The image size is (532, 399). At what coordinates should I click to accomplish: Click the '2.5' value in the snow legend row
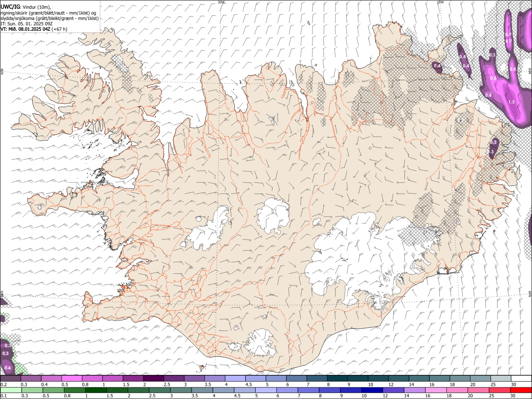coord(167,384)
